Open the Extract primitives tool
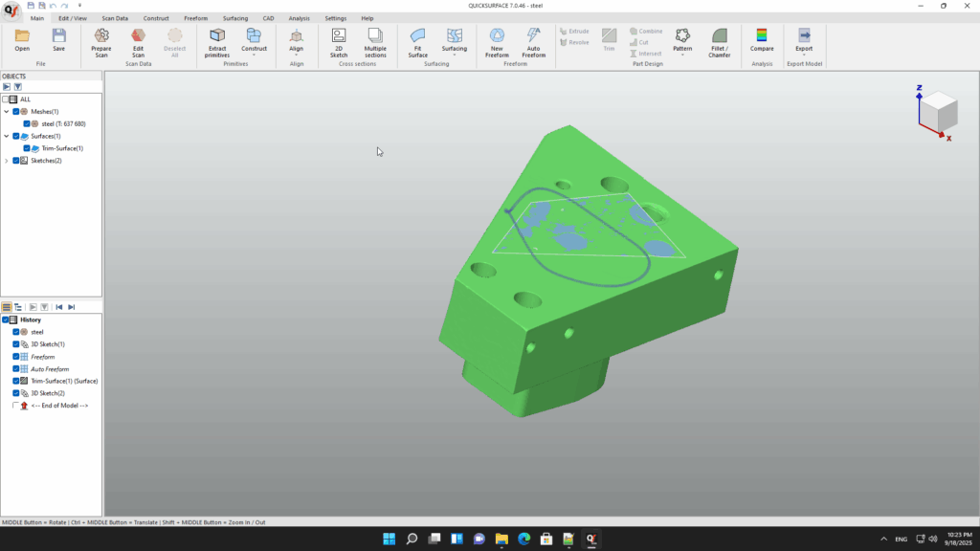980x551 pixels. (217, 35)
